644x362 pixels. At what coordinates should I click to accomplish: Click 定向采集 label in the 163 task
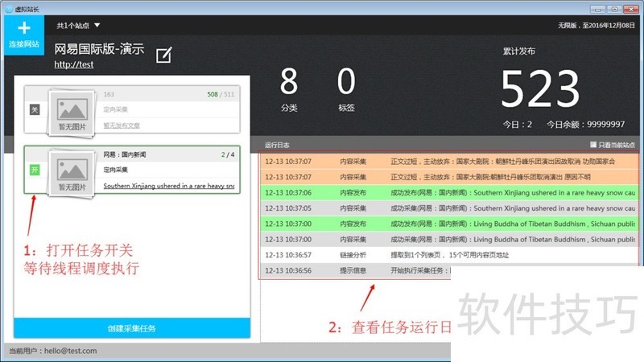pos(115,109)
